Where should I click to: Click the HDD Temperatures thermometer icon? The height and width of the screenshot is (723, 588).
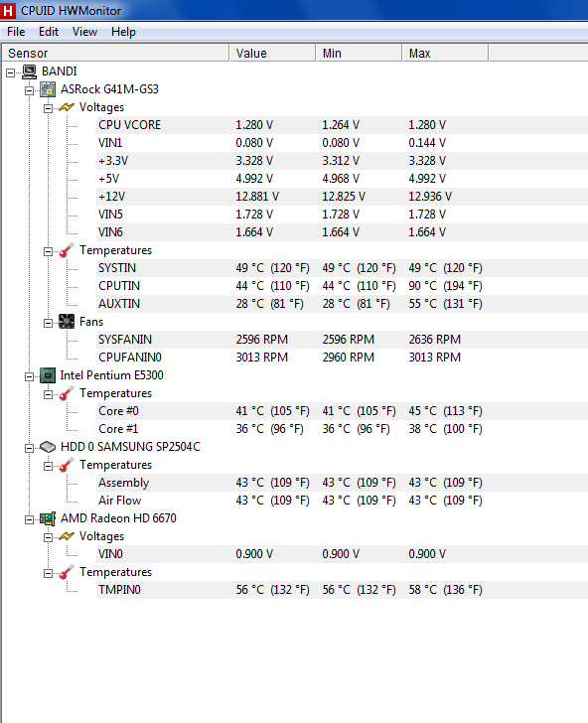click(67, 465)
